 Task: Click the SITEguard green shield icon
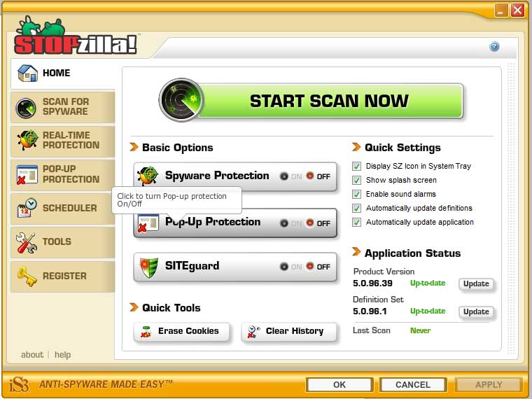[149, 267]
